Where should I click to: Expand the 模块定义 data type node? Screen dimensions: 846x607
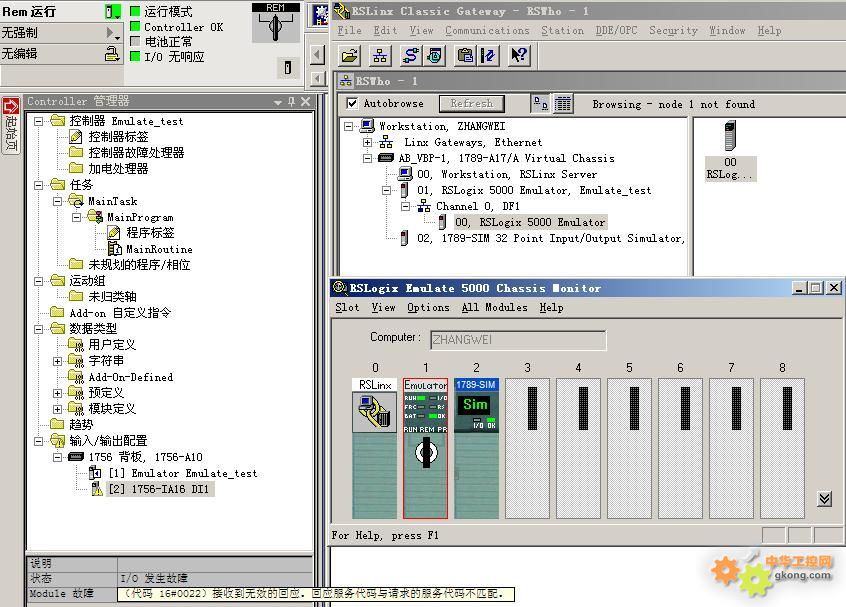58,409
